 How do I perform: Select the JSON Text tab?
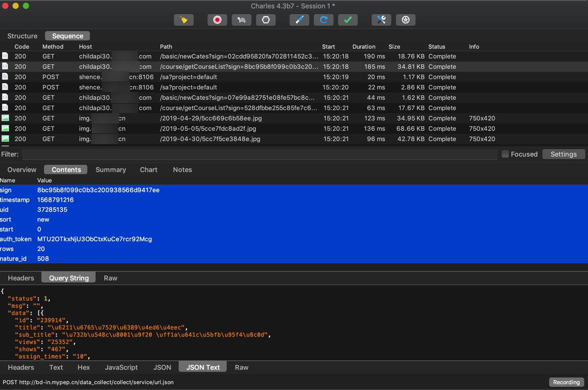pos(203,367)
